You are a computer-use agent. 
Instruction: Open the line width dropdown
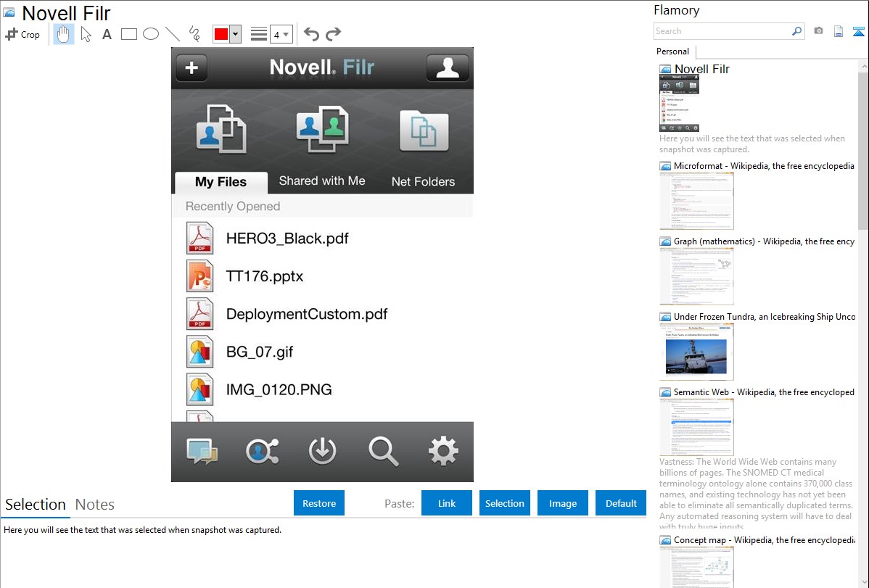(x=281, y=34)
